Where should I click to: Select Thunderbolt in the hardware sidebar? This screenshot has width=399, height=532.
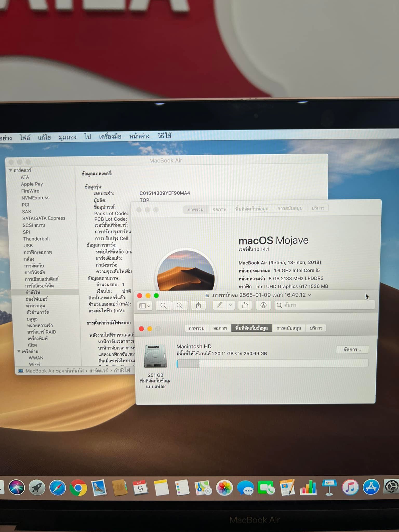coord(36,239)
